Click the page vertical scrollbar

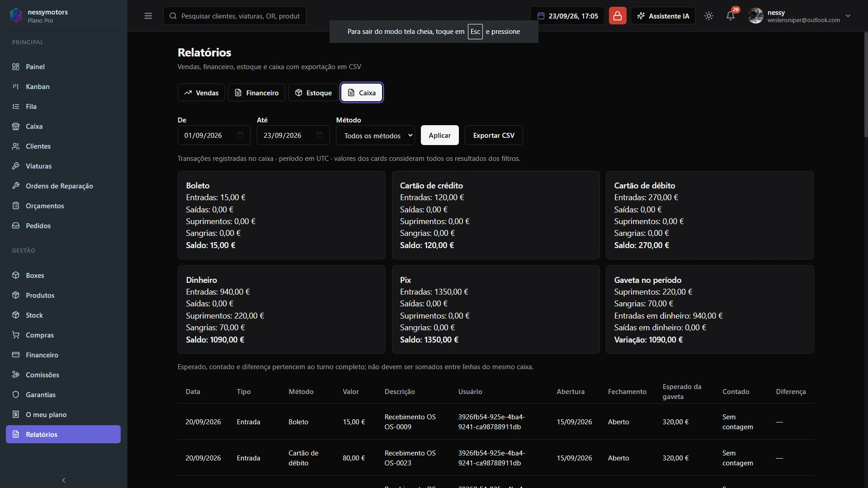[x=865, y=85]
